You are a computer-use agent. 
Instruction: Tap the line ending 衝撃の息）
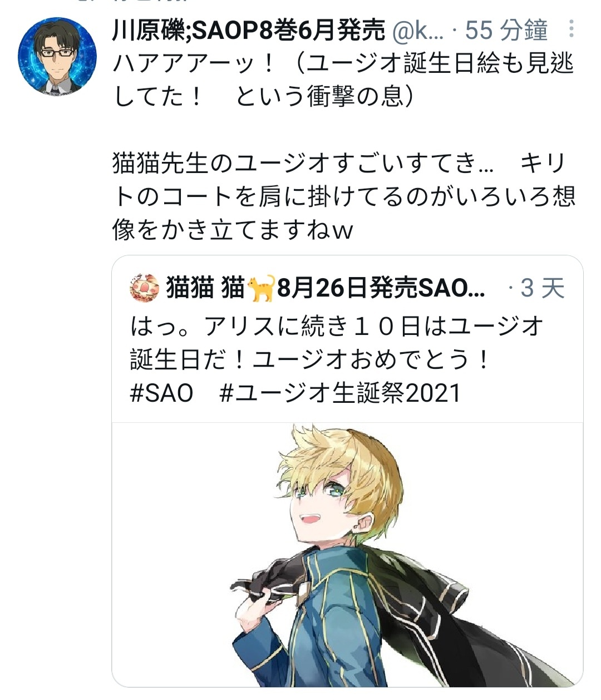pos(263,97)
